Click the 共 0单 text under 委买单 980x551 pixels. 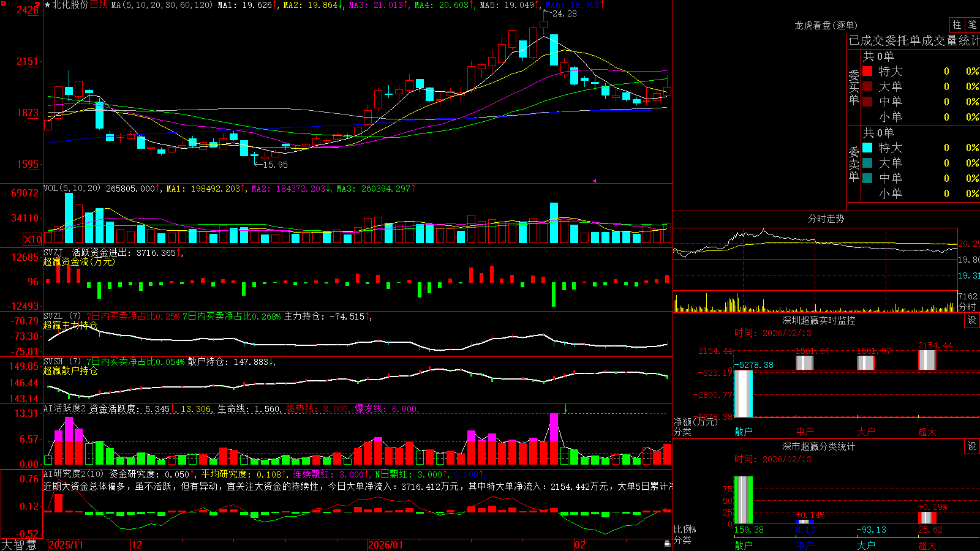pyautogui.click(x=878, y=56)
